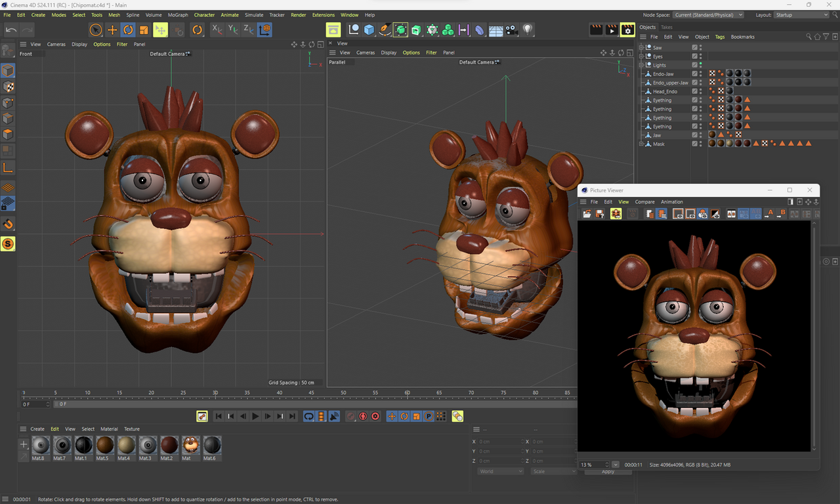This screenshot has height=504, width=840.
Task: Switch to the Takes tab
Action: click(667, 28)
